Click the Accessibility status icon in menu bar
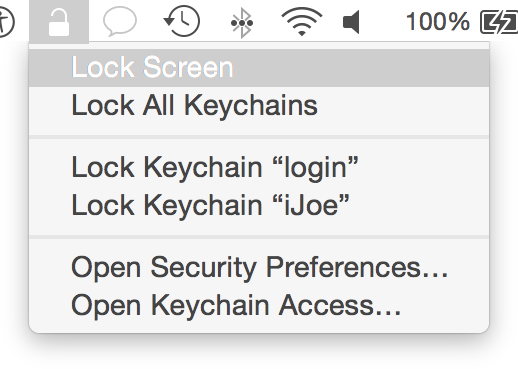The height and width of the screenshot is (369, 518). (x=6, y=22)
